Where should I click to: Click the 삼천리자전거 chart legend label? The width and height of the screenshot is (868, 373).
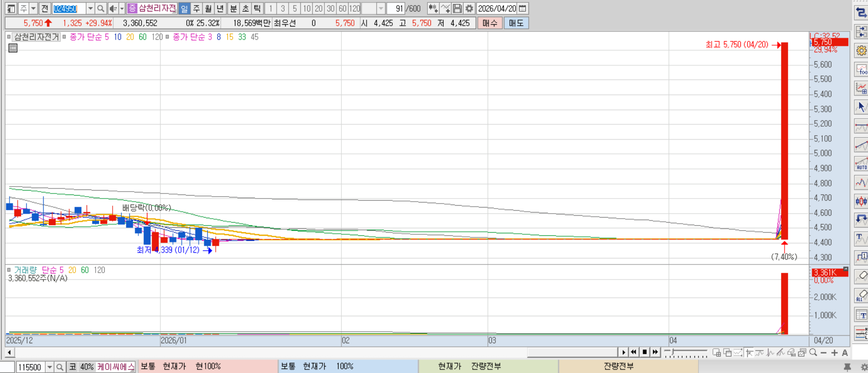tap(37, 37)
